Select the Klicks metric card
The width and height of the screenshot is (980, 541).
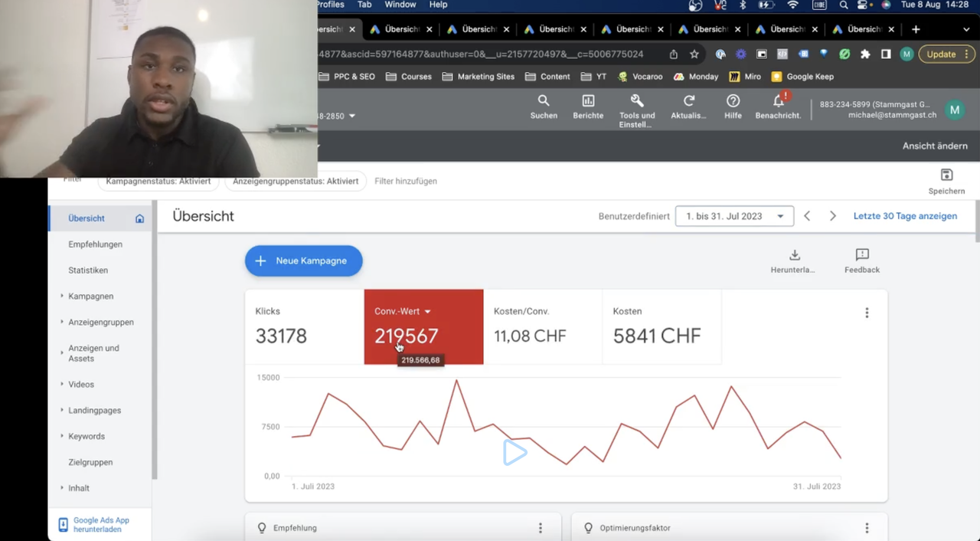pyautogui.click(x=305, y=326)
